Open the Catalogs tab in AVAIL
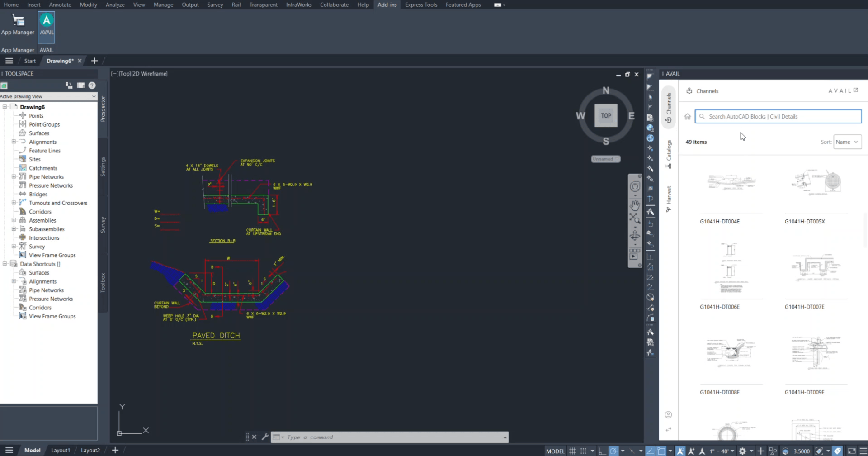The height and width of the screenshot is (456, 868). coord(669,154)
